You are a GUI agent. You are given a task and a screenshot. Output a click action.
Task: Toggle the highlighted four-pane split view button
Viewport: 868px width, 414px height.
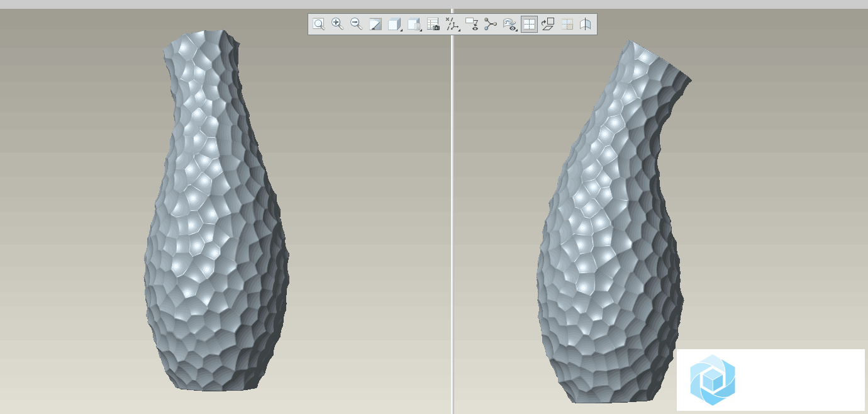(x=530, y=25)
